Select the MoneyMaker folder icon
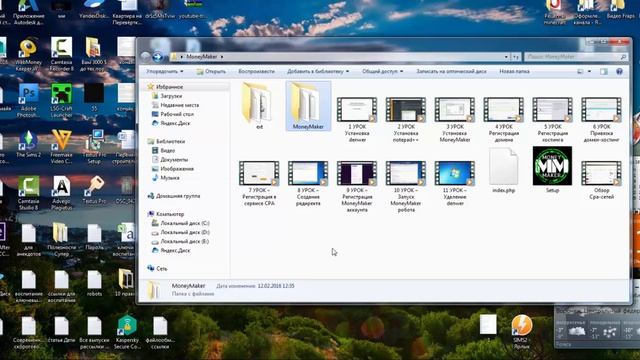The height and width of the screenshot is (360, 640). click(308, 106)
